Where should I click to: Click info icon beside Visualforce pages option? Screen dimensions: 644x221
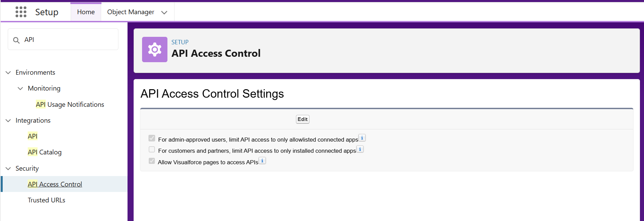click(262, 161)
